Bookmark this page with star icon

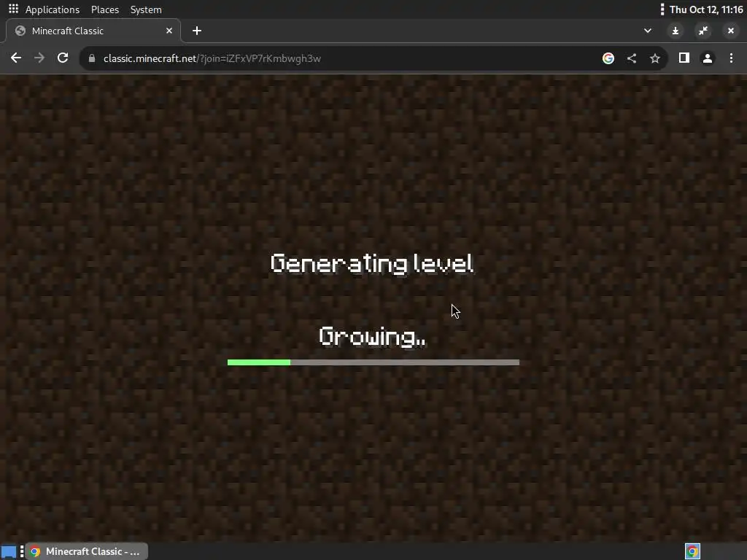655,58
